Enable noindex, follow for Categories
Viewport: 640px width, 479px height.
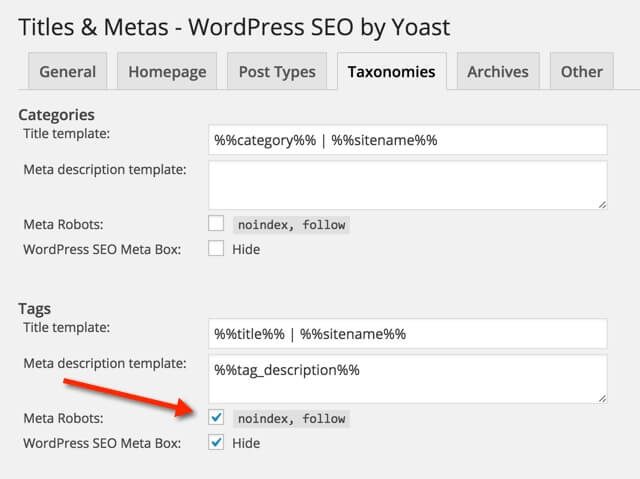pyautogui.click(x=216, y=224)
